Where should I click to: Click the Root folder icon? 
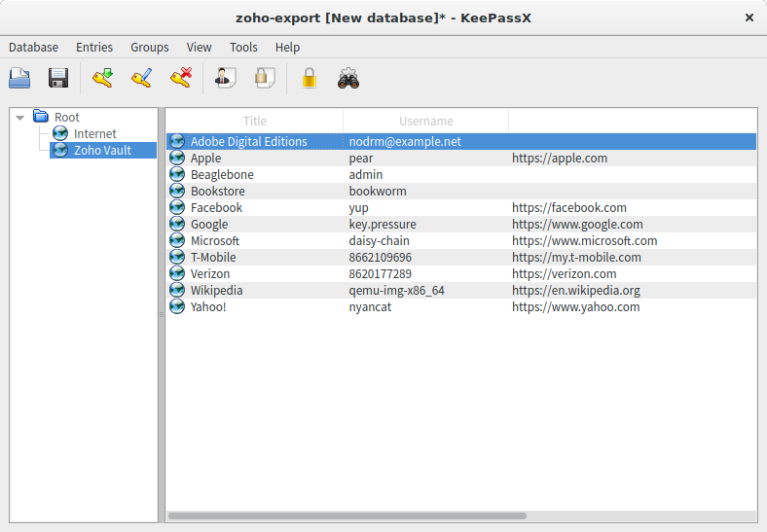tap(41, 117)
